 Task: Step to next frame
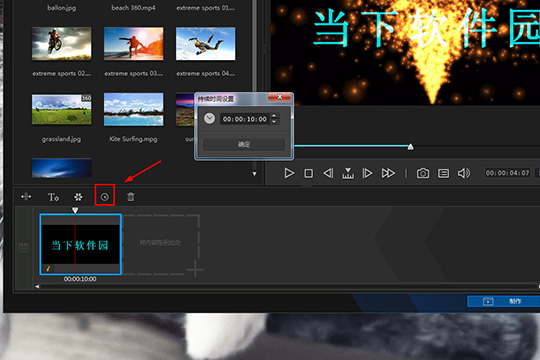[367, 173]
